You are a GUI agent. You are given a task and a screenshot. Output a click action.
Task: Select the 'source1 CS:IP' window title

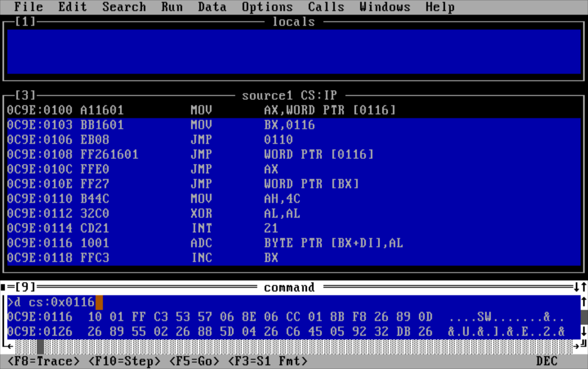pyautogui.click(x=290, y=95)
